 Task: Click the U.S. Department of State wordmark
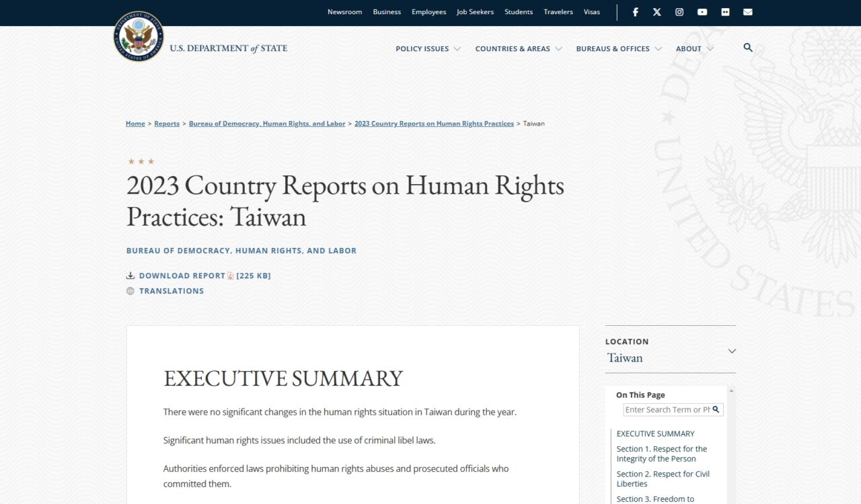(229, 48)
